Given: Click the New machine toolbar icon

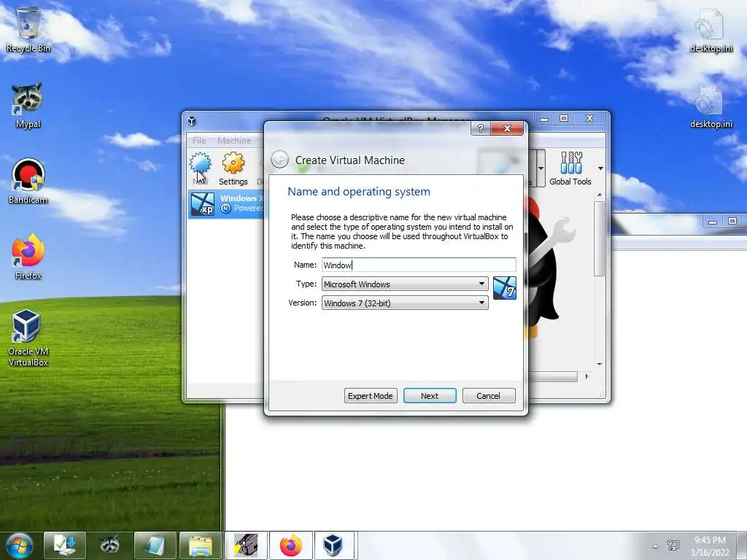Looking at the screenshot, I should click(x=200, y=168).
